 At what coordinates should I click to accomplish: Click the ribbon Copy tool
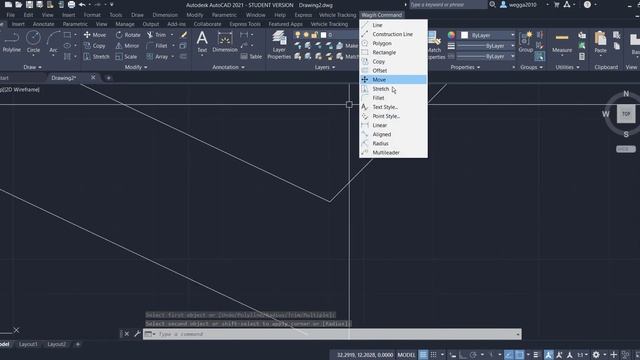94,46
